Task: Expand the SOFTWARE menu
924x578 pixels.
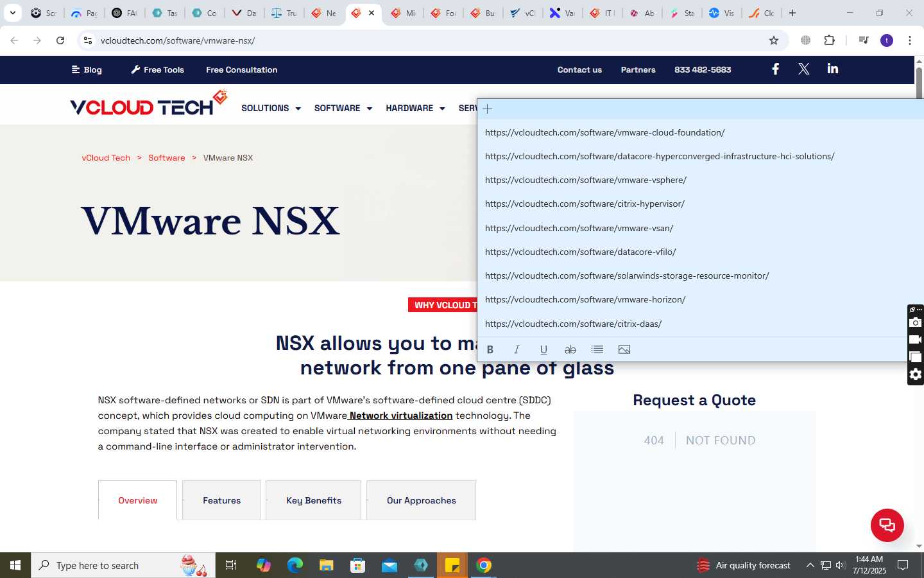Action: [343, 108]
